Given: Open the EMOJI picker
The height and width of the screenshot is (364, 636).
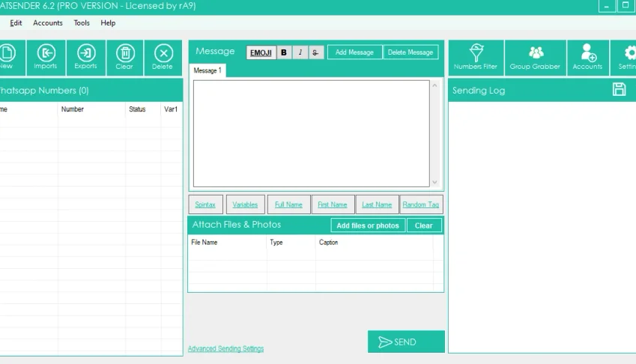Looking at the screenshot, I should click(261, 52).
